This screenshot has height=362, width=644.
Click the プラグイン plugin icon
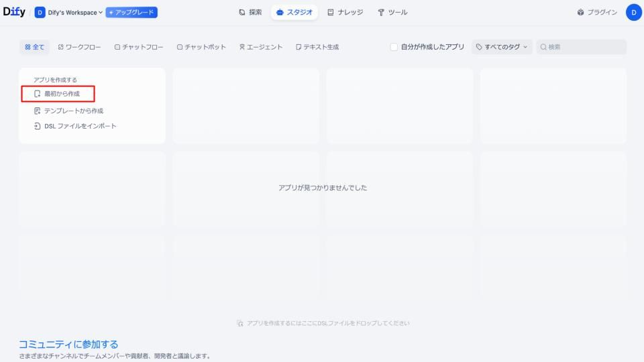(580, 12)
